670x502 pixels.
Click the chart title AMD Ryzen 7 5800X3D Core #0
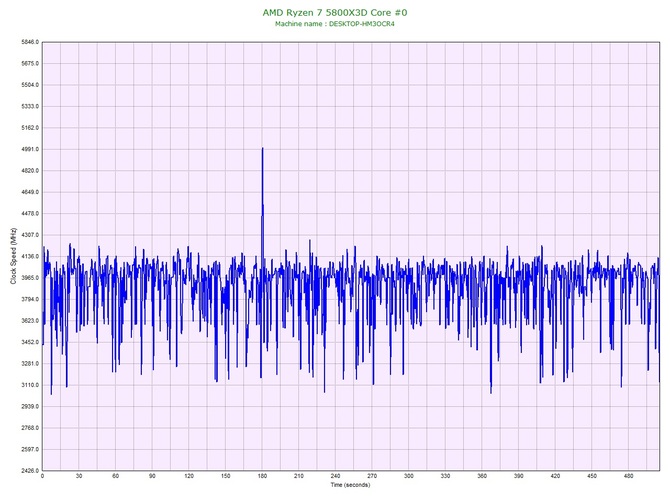[x=335, y=12]
